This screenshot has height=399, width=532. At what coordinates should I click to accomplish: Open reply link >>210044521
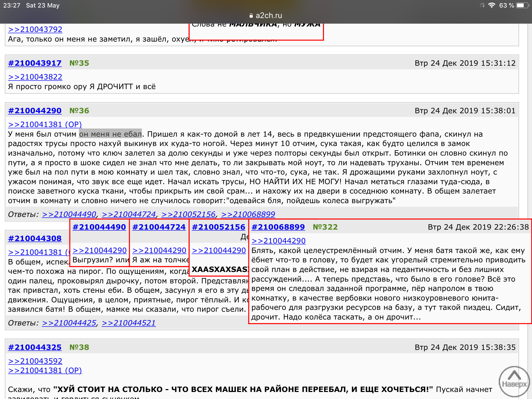[x=129, y=323]
